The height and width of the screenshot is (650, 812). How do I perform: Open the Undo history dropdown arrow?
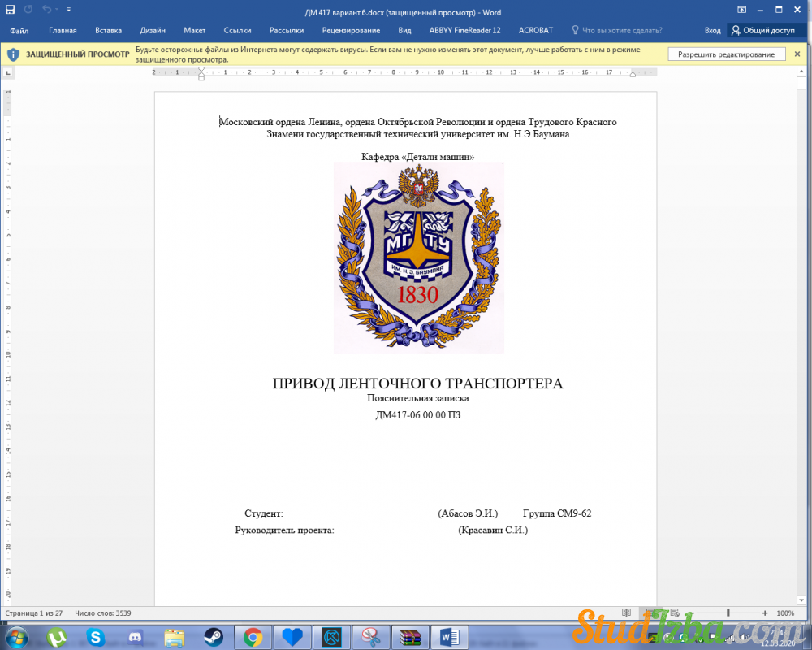[56, 10]
